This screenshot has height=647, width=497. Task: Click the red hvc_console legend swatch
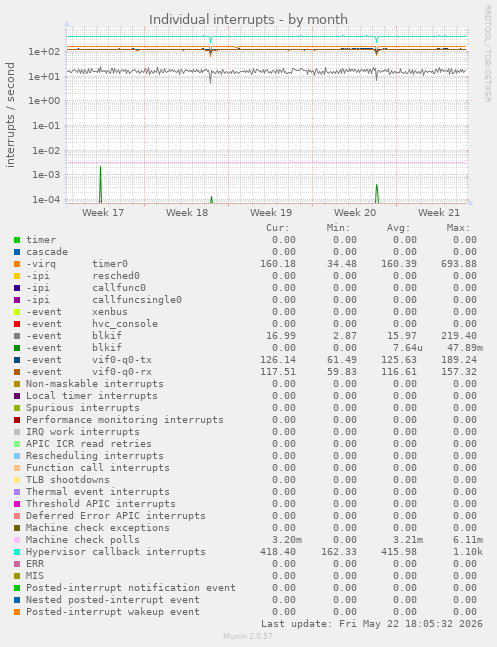tap(17, 324)
